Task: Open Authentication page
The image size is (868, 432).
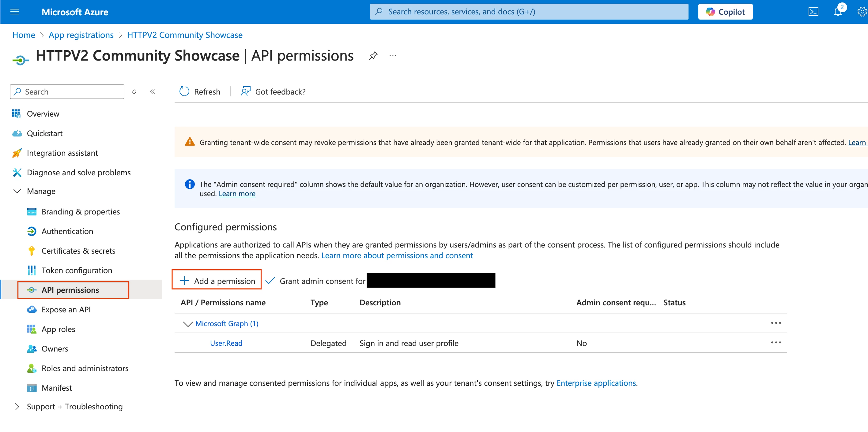Action: 67,231
